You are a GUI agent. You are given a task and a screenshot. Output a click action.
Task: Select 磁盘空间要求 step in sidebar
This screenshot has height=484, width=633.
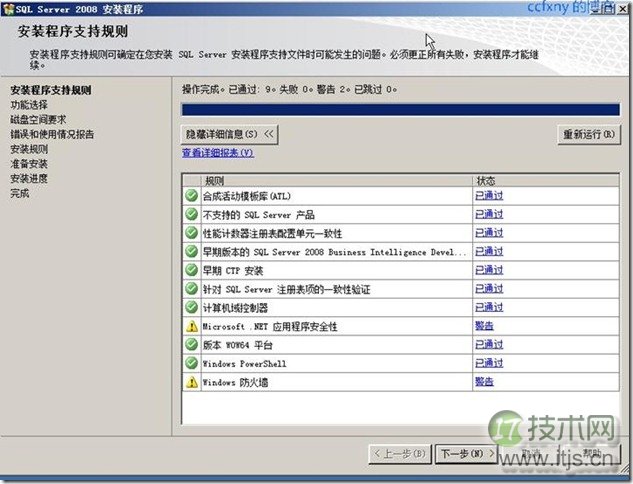tap(38, 119)
